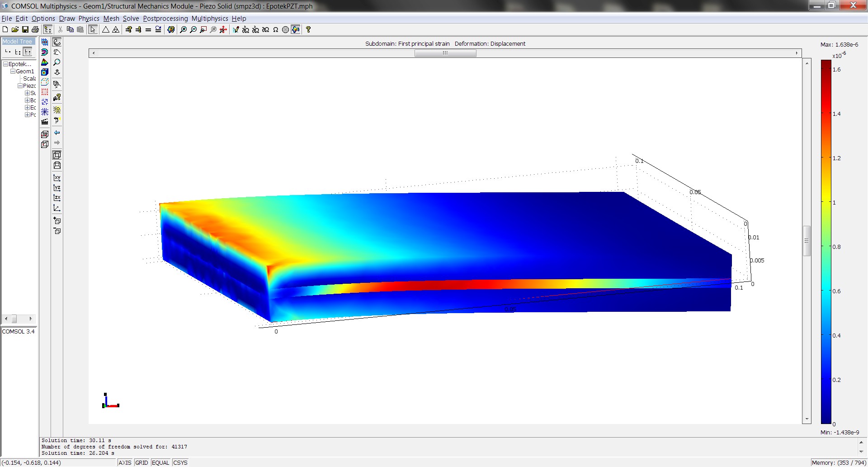Open the Physics menu
868x467 pixels.
(x=89, y=19)
